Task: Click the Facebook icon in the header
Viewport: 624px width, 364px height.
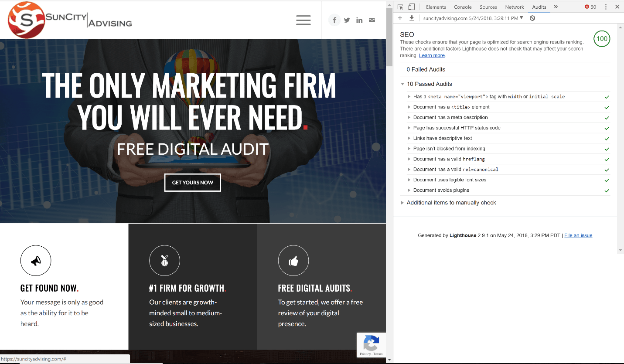Action: [x=334, y=20]
